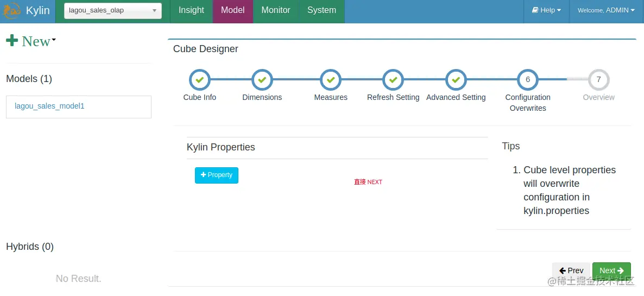
Task: Click the Refresh Setting step label
Action: tap(393, 98)
